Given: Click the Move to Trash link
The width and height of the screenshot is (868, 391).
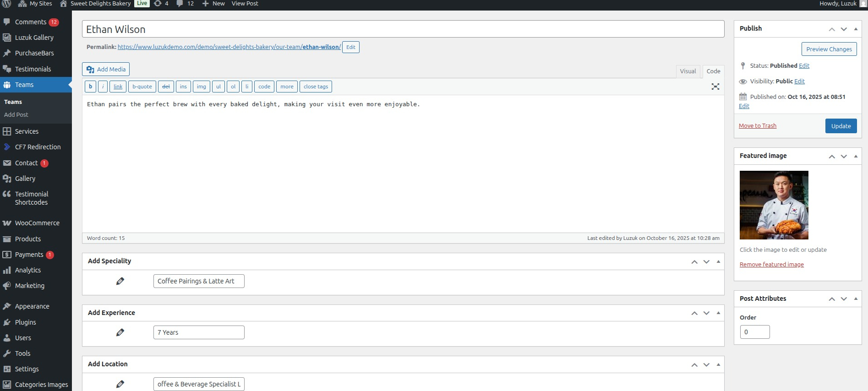Looking at the screenshot, I should pyautogui.click(x=757, y=125).
